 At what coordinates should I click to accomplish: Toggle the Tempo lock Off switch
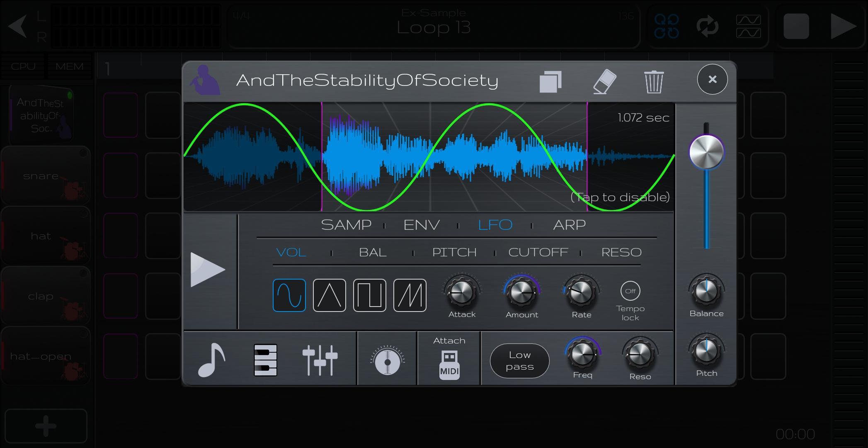pyautogui.click(x=630, y=291)
